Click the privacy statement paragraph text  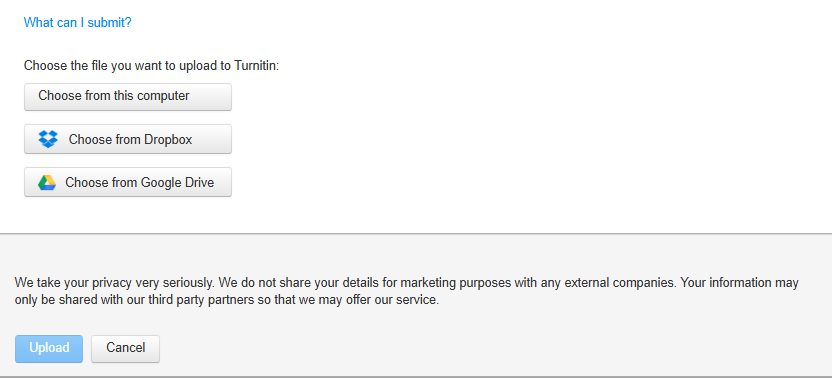406,291
